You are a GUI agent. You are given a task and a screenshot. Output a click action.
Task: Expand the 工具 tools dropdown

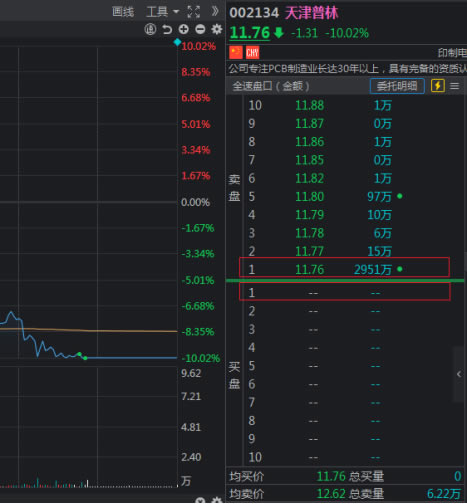pos(163,12)
